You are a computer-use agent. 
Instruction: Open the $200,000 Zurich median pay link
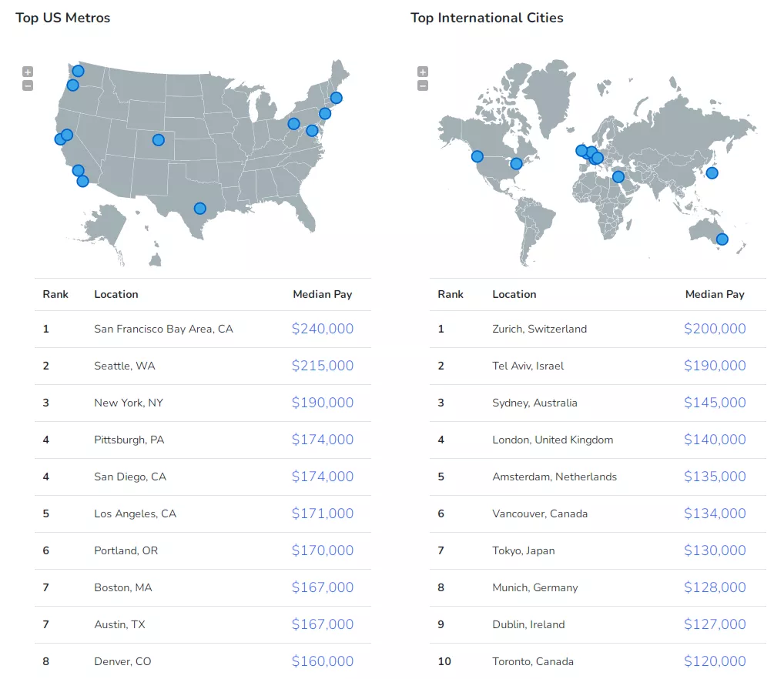coord(715,329)
